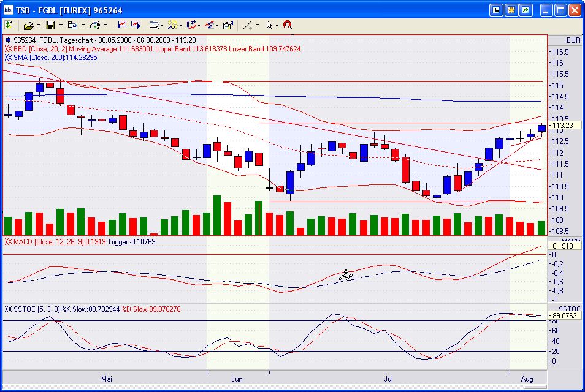Image resolution: width=585 pixels, height=392 pixels.
Task: Click the 0.1919 MACD value tag
Action: click(565, 246)
